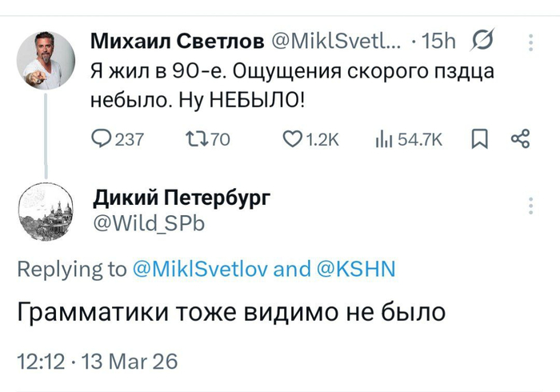This screenshot has width=560, height=392.
Task: Click the Grok circle-slash icon
Action: pos(482,40)
